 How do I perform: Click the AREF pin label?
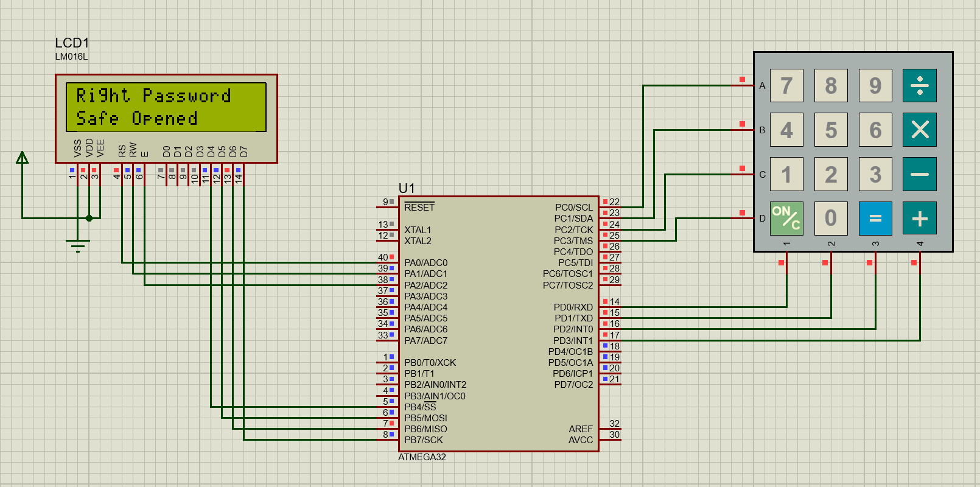point(581,429)
